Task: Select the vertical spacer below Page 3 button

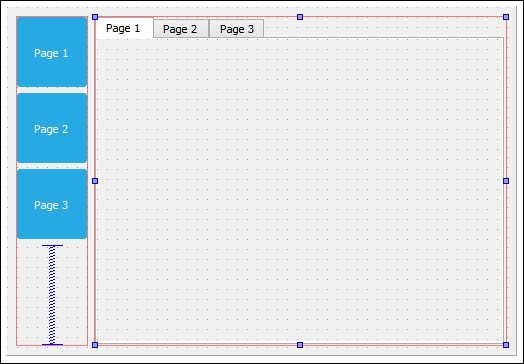Action: [x=52, y=295]
